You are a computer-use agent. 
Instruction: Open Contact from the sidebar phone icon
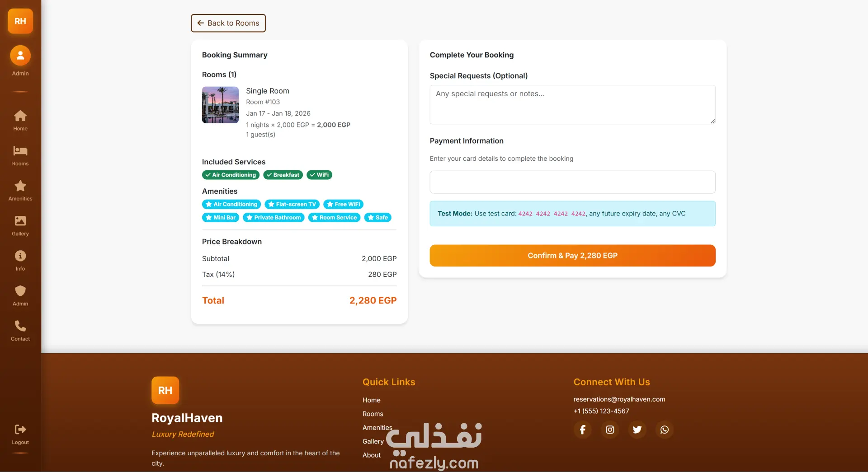point(20,326)
